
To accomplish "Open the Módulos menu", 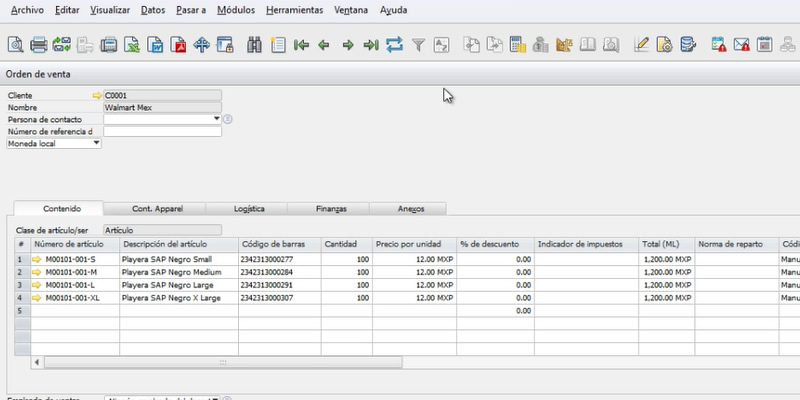I will (233, 9).
